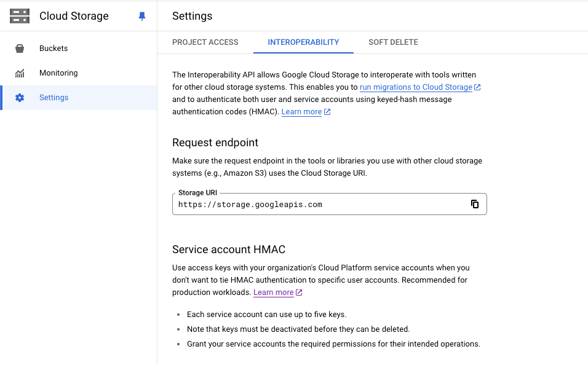The image size is (588, 365).
Task: Follow Learn more link about HMAC authentication codes
Action: (x=301, y=112)
